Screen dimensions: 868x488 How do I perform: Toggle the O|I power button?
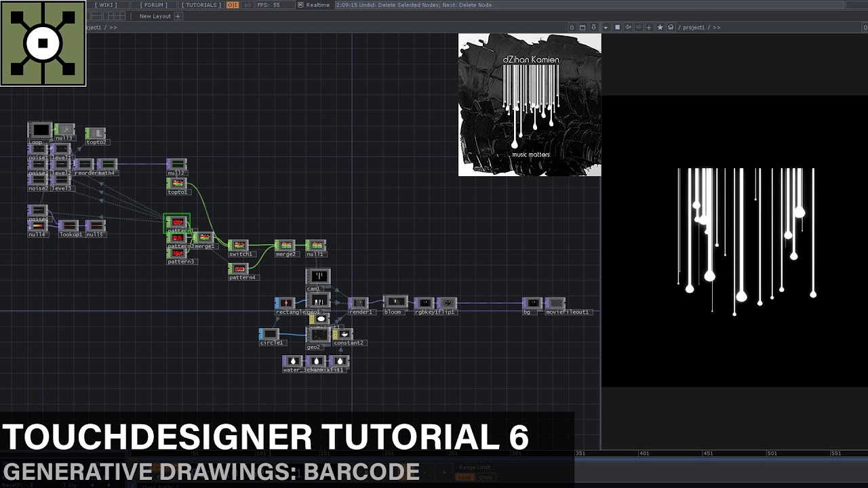click(x=233, y=5)
